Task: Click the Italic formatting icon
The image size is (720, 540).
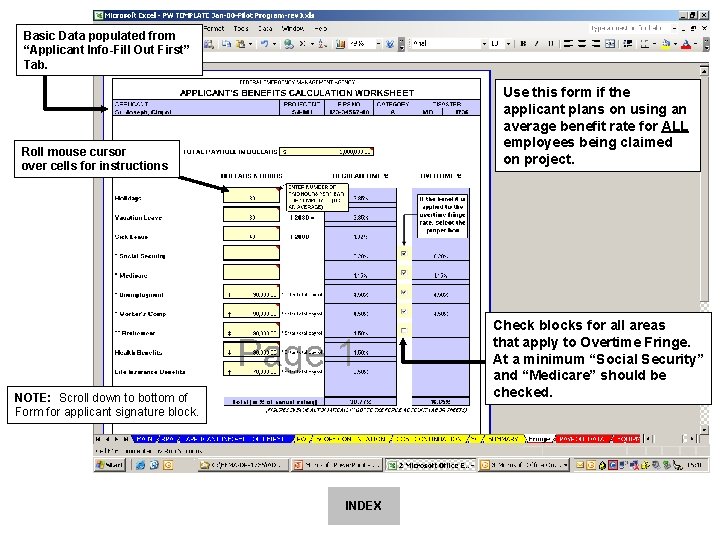Action: click(x=536, y=44)
